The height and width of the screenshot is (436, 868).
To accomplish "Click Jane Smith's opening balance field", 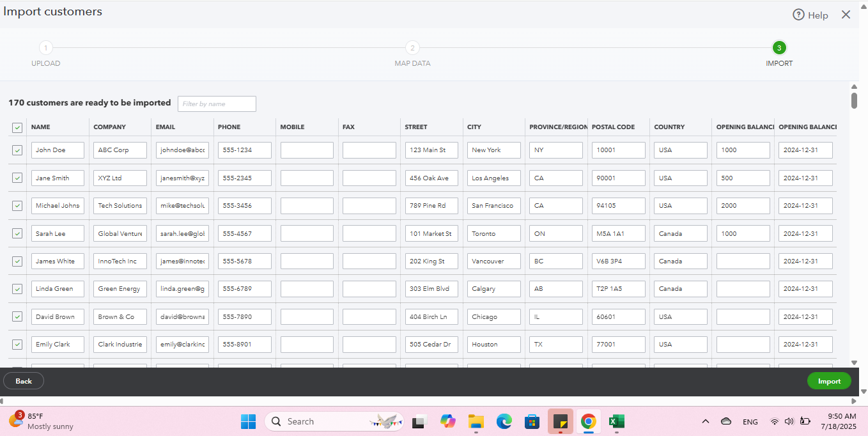I will 743,178.
